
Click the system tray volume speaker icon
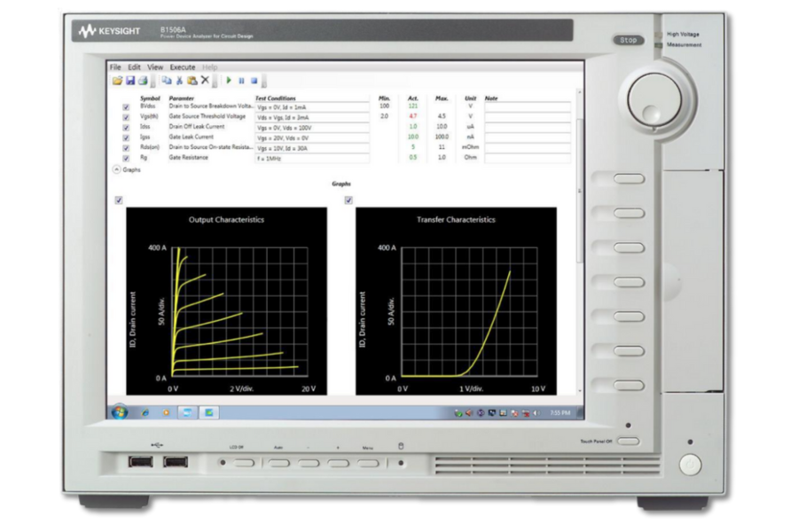tap(537, 413)
